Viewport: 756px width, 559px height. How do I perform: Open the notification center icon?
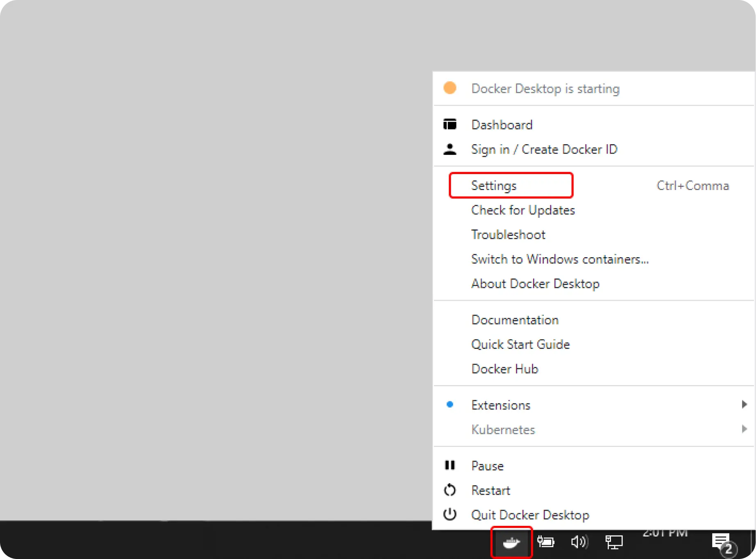pos(724,543)
